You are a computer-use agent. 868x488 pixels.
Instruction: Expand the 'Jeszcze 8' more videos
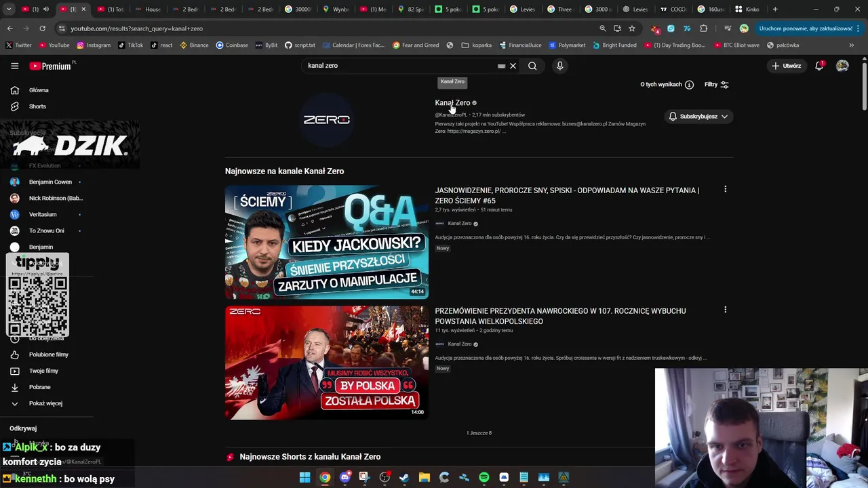point(479,432)
